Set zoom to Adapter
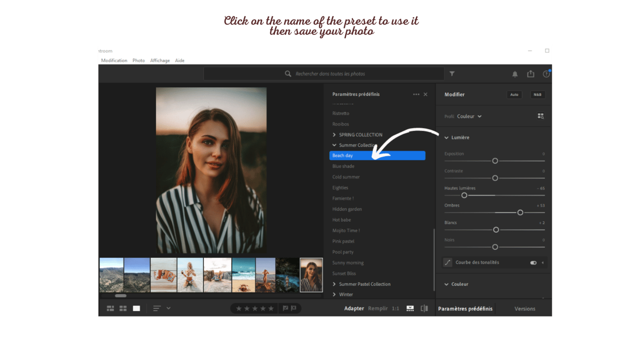Viewport: 644px width, 342px height. click(354, 308)
